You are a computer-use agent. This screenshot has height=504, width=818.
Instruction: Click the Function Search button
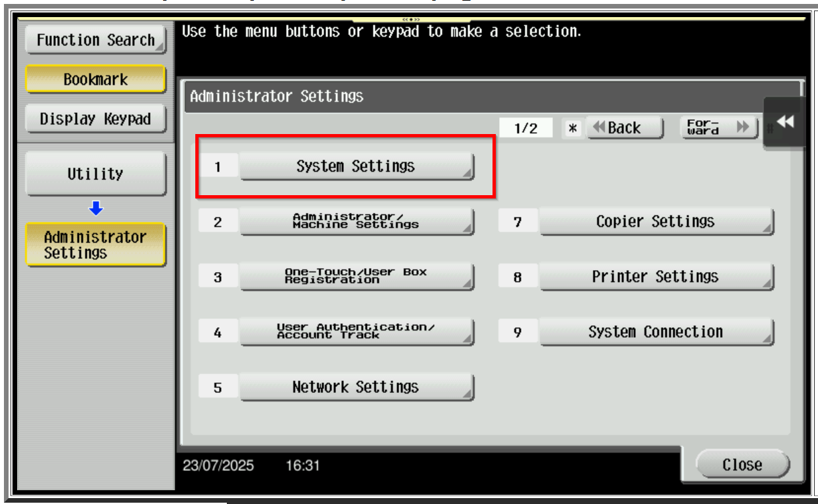(x=95, y=40)
